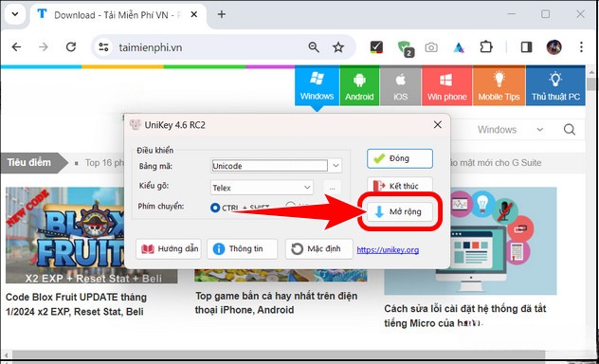Click the Tiêu điểm label
This screenshot has height=364, width=599.
point(29,163)
